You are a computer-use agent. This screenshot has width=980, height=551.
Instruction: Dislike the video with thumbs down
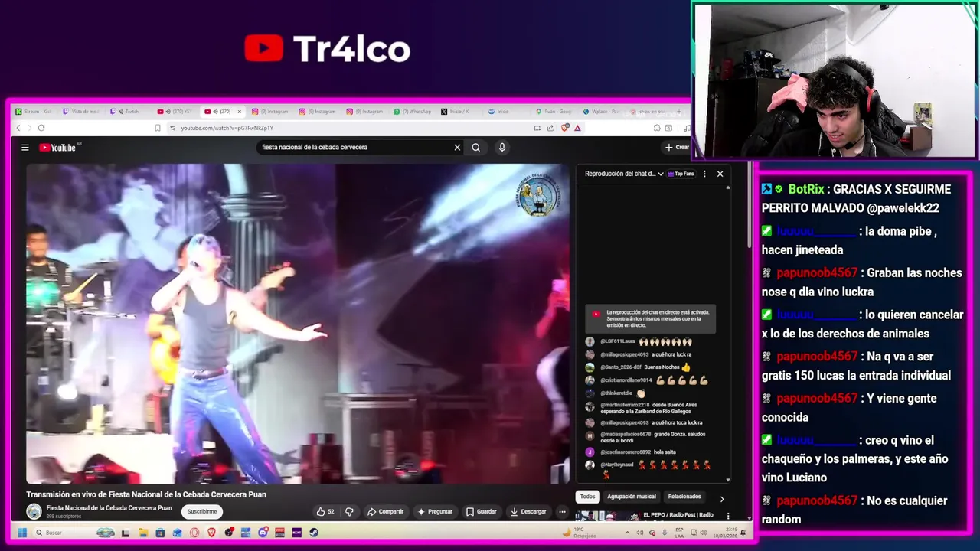tap(349, 511)
